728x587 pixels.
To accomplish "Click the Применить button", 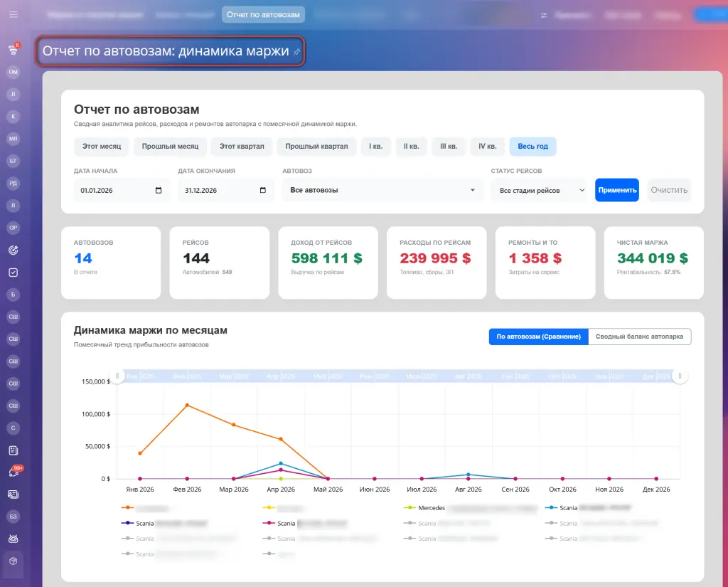I will [x=617, y=190].
